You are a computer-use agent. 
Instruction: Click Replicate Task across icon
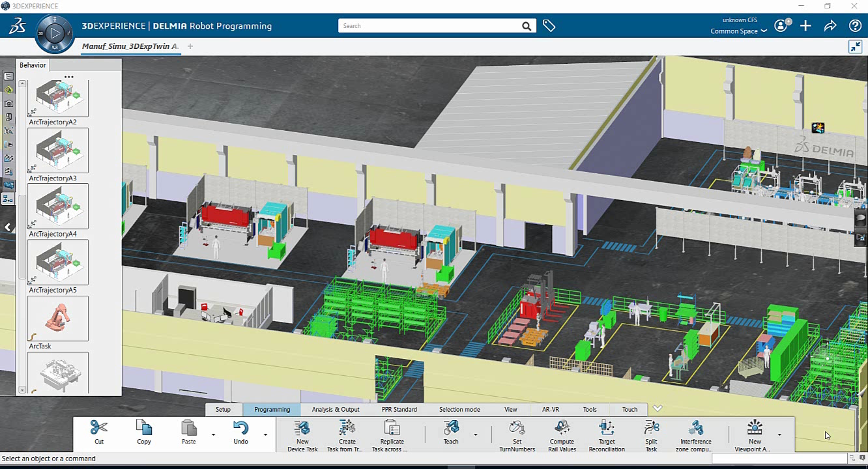[392, 428]
